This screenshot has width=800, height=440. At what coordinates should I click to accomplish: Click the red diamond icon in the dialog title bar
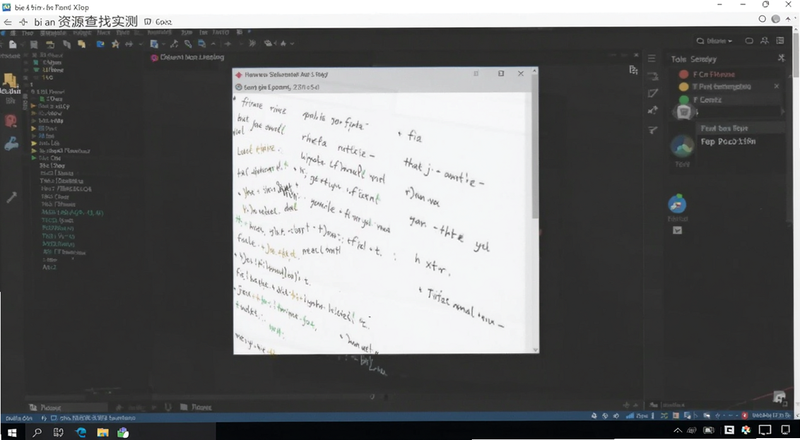[238, 75]
